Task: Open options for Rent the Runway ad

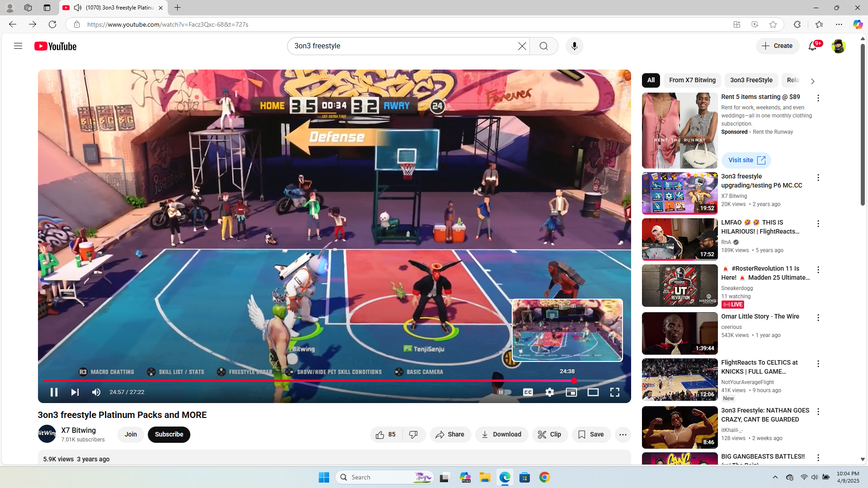Action: click(818, 98)
